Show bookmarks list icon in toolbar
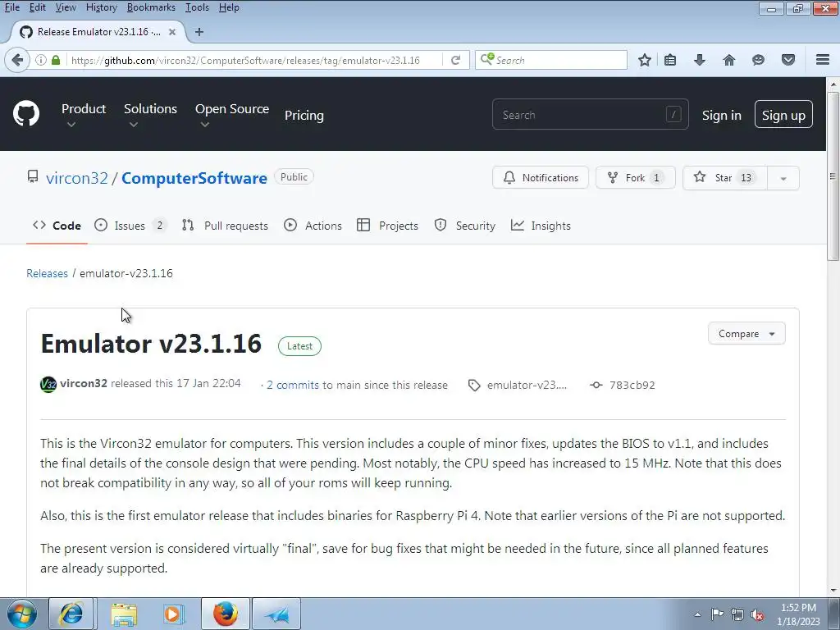This screenshot has width=840, height=630. [x=670, y=60]
